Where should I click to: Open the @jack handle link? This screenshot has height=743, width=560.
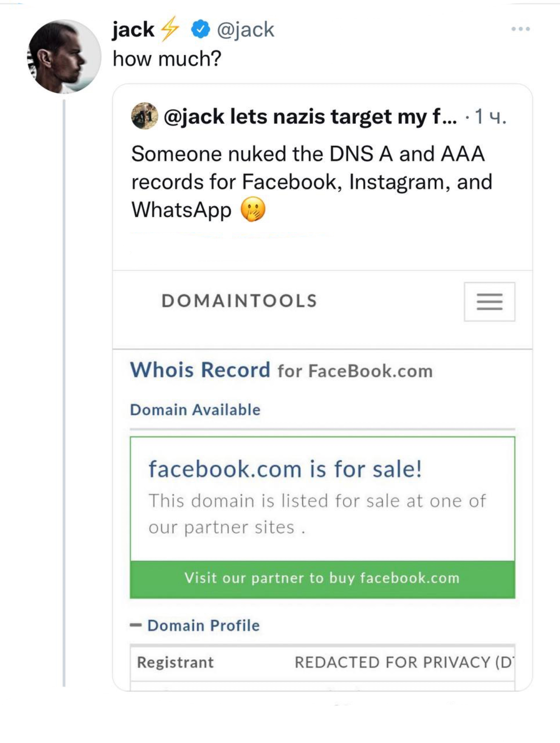coord(246,30)
